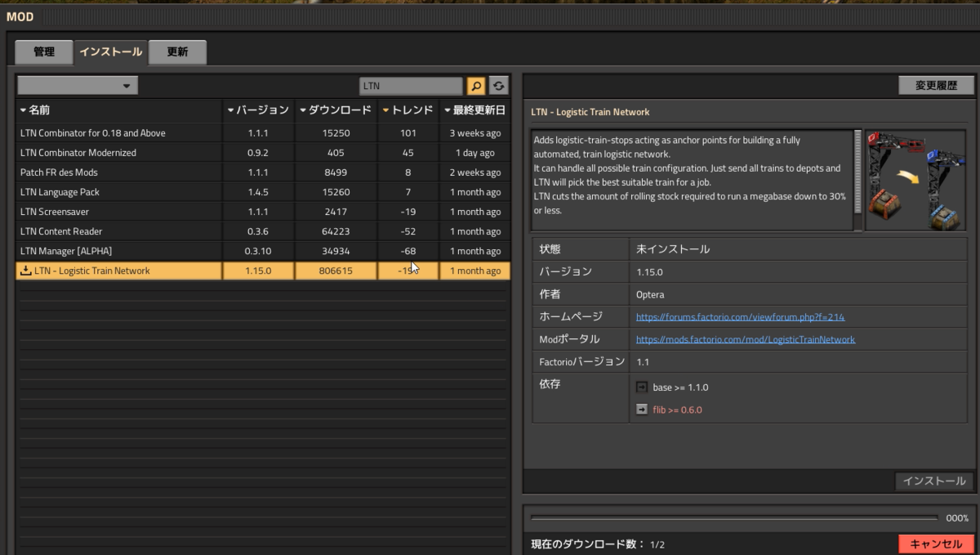Click version 1.4.5 cell

[x=258, y=192]
